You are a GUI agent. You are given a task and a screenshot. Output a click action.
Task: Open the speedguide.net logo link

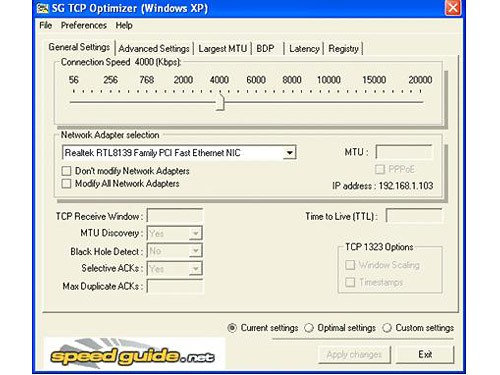[134, 354]
